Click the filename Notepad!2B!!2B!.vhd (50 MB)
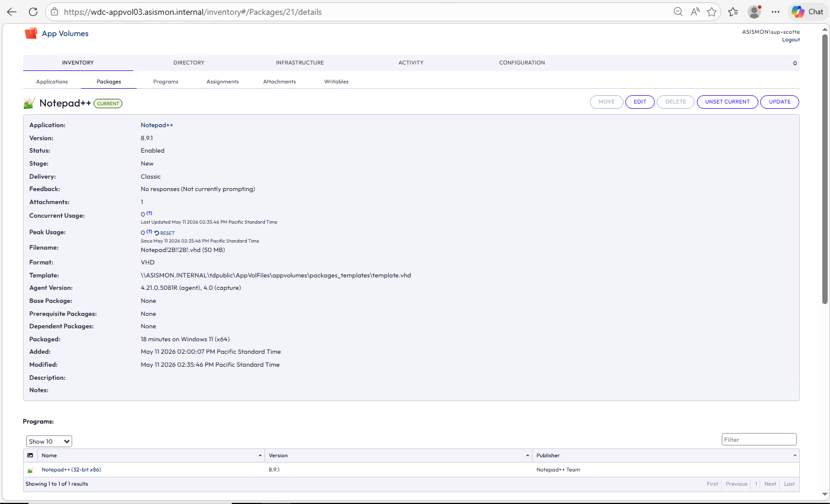The width and height of the screenshot is (830, 504). (x=183, y=250)
